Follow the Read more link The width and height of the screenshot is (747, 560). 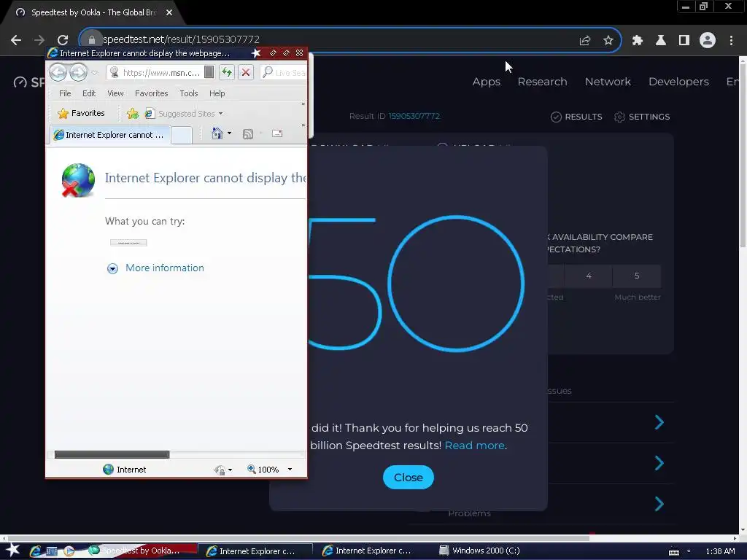474,446
